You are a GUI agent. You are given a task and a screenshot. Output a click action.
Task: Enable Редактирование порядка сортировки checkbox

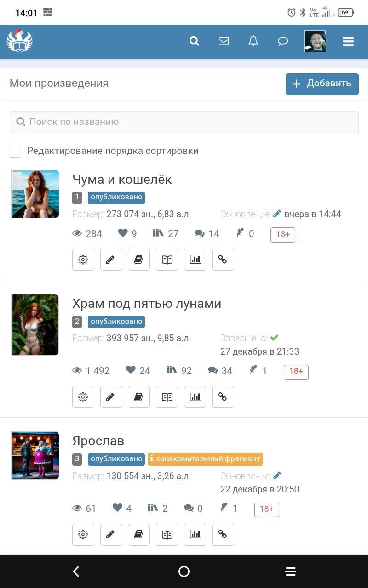click(16, 151)
